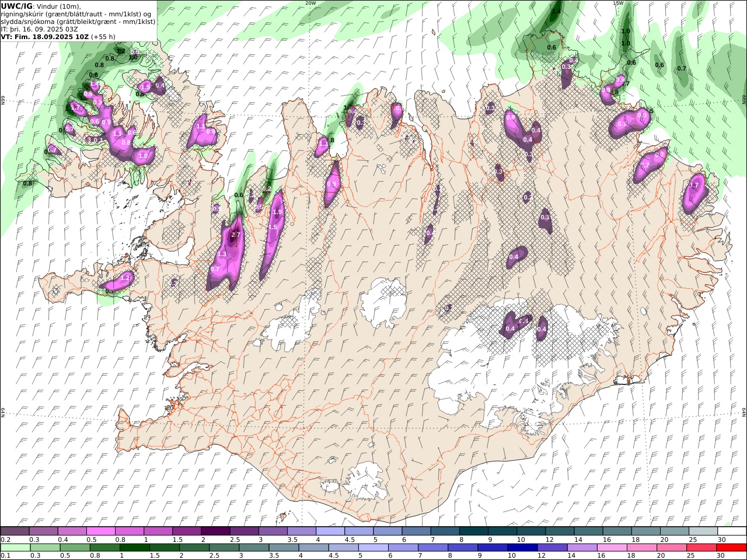
Task: Select bottom-row rain swatch for 1.5–2
Action: [x=164, y=548]
